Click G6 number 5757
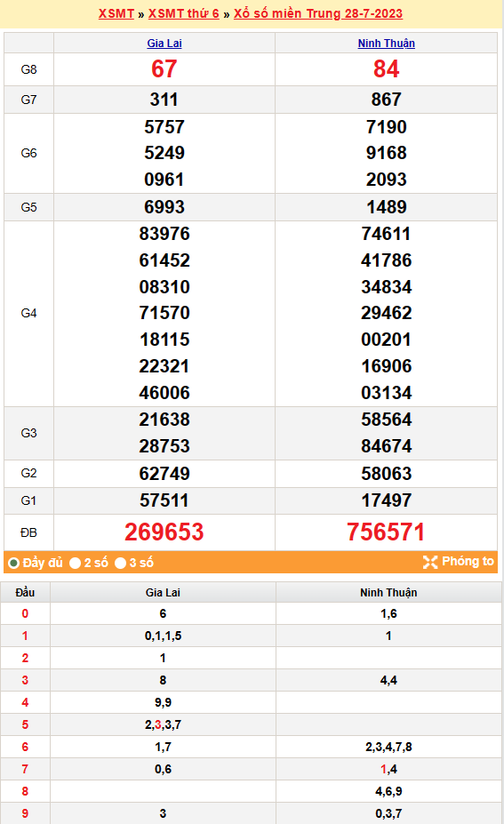Screen dimensions: 504x824 [x=164, y=126]
